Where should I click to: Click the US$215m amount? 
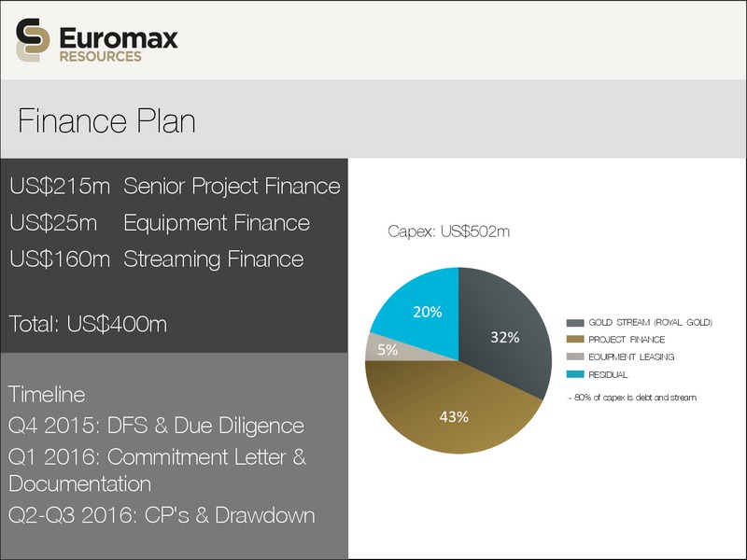pyautogui.click(x=60, y=186)
